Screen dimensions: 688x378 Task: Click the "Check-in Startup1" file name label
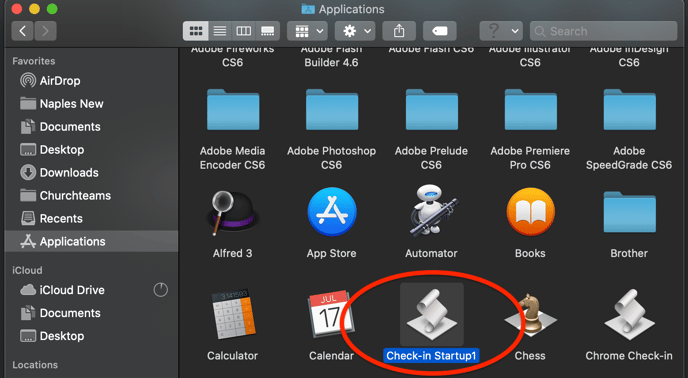point(431,356)
